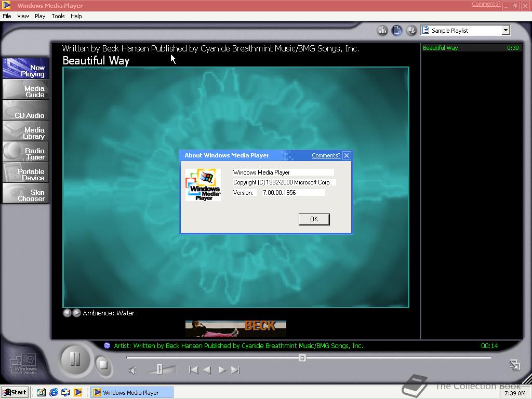Stop playback with the stop button
Screen dimensions: 532x399
click(x=103, y=365)
